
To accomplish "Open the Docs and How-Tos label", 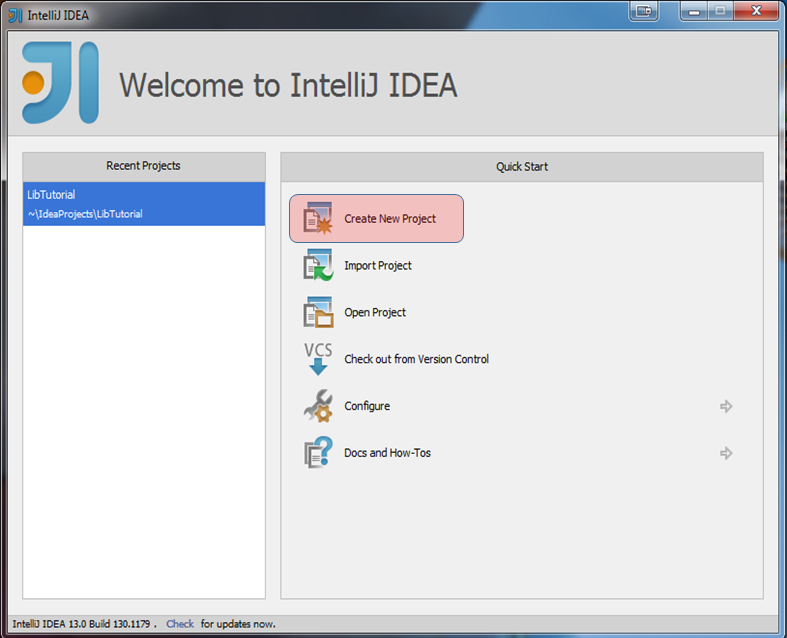I will (387, 453).
